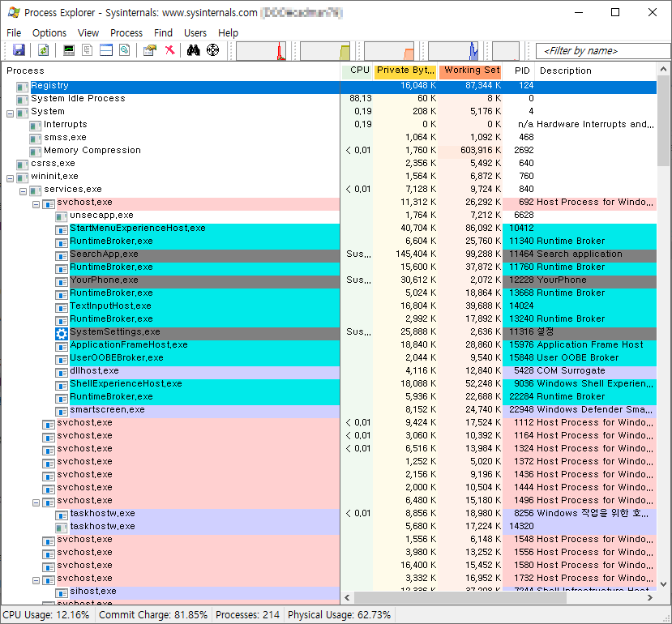This screenshot has width=672, height=624.
Task: Select StartMenuExperienceHost.exe process
Action: [138, 228]
